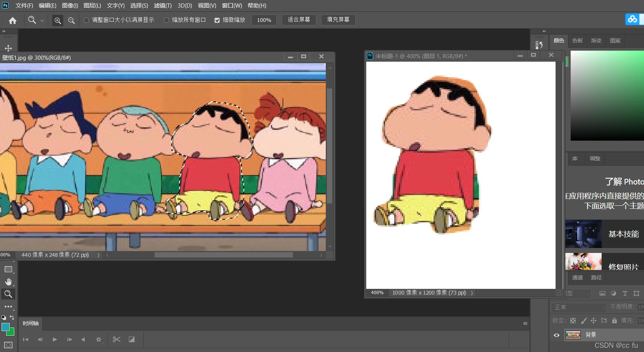
Task: Mute audio playback in timeline
Action: tap(84, 340)
